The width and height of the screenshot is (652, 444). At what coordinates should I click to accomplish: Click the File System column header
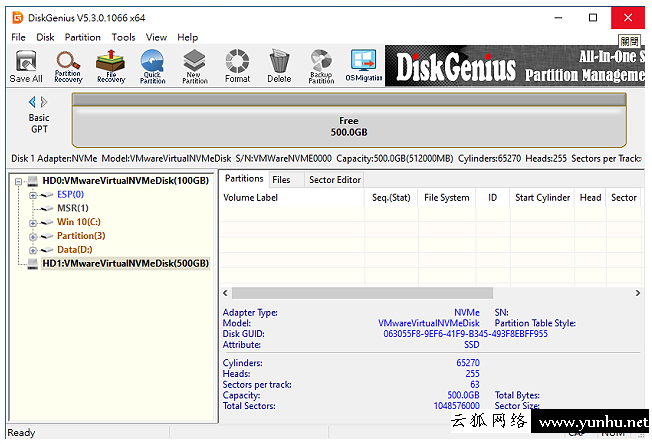click(447, 198)
